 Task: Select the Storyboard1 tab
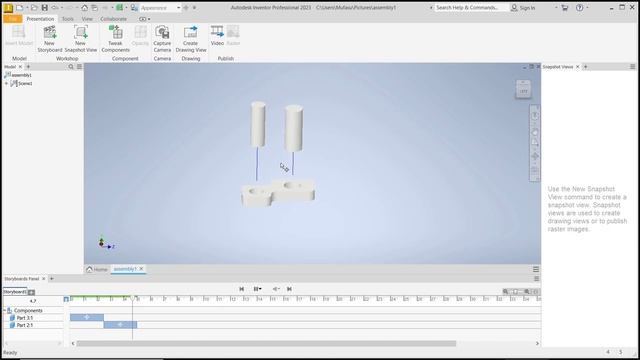click(x=15, y=291)
